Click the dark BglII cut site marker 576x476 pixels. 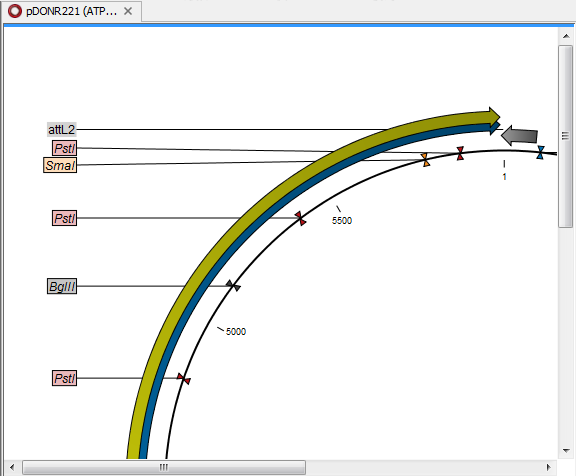[233, 286]
